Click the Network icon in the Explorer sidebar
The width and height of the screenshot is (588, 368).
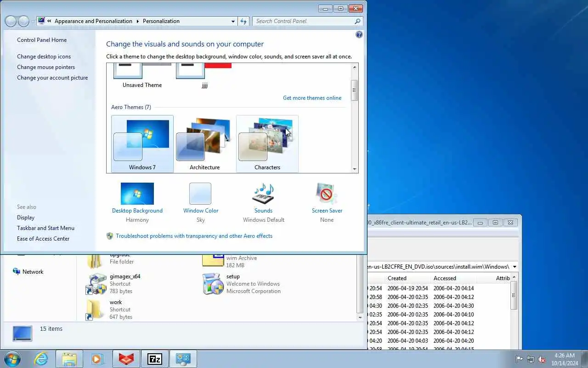(17, 271)
